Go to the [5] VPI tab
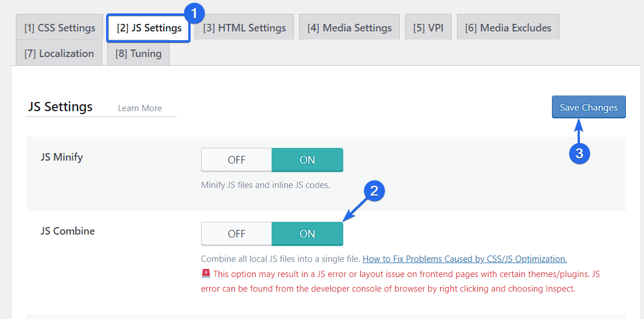This screenshot has width=644, height=319. click(428, 28)
